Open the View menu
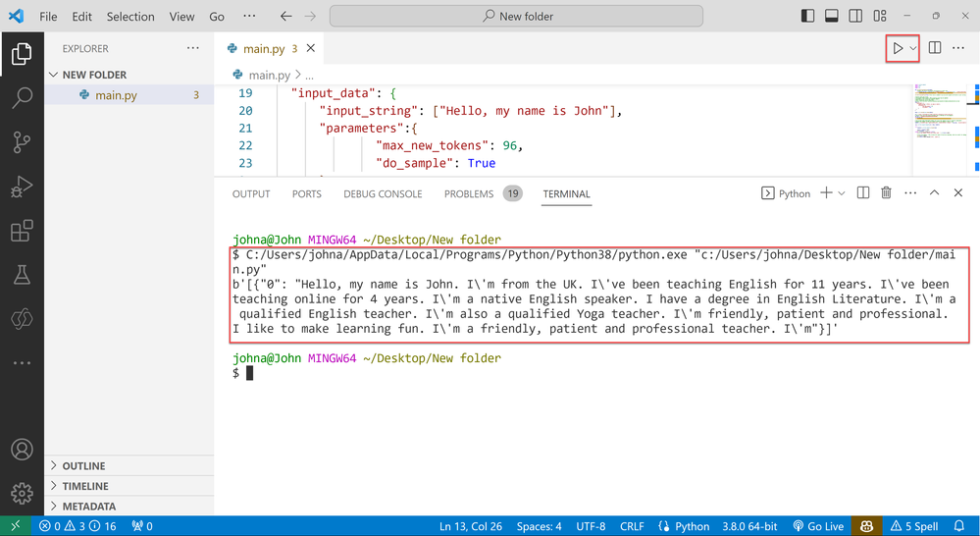The image size is (980, 536). click(181, 17)
